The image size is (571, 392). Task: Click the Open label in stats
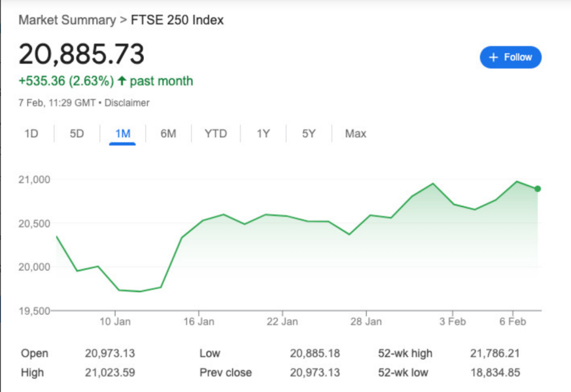35,353
